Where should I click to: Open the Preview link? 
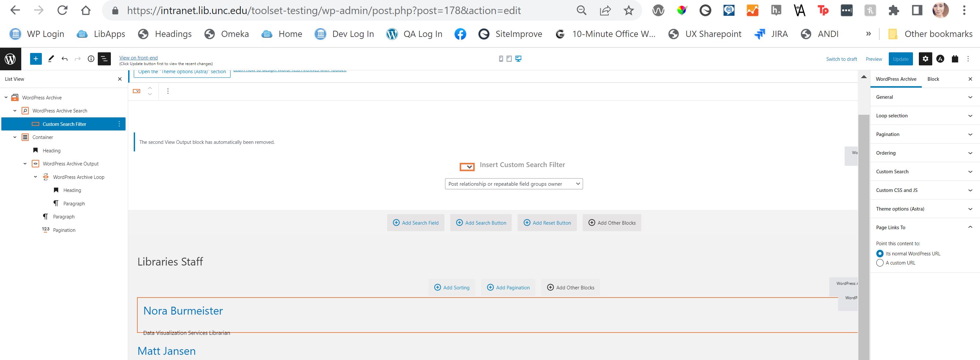[x=874, y=59]
